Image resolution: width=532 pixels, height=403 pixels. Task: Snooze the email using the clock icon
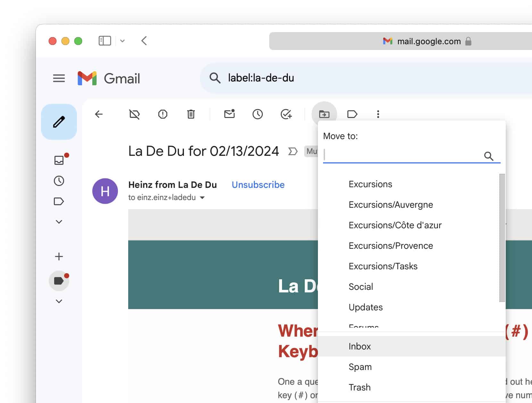258,114
